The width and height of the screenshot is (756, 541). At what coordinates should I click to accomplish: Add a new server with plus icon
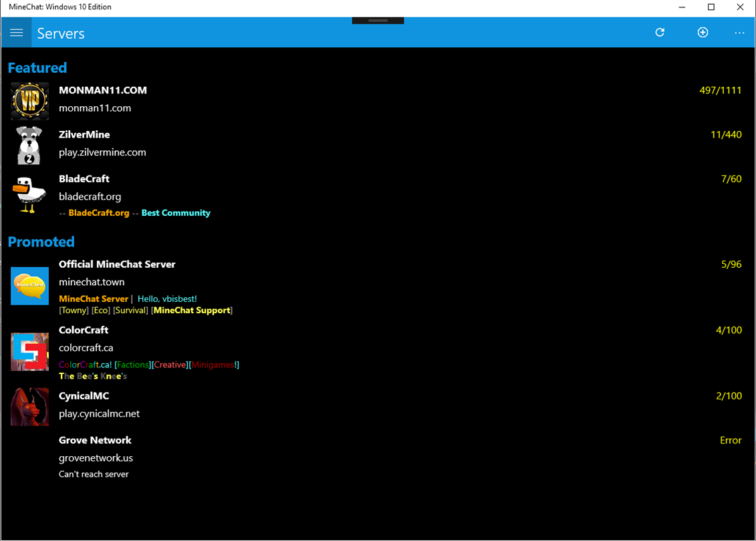(x=703, y=32)
